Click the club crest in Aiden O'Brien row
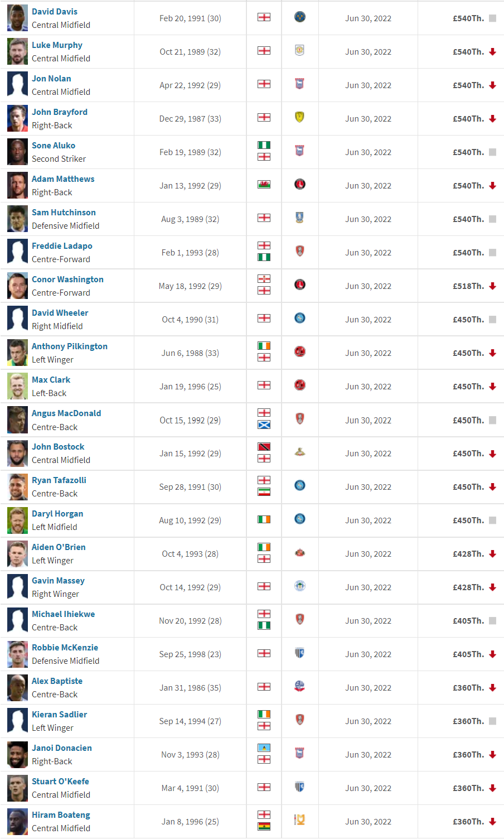Viewport: 504px width, 839px height. tap(299, 553)
